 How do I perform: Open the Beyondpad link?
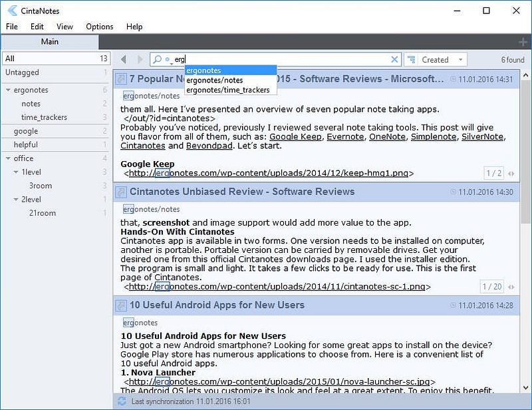coord(209,146)
